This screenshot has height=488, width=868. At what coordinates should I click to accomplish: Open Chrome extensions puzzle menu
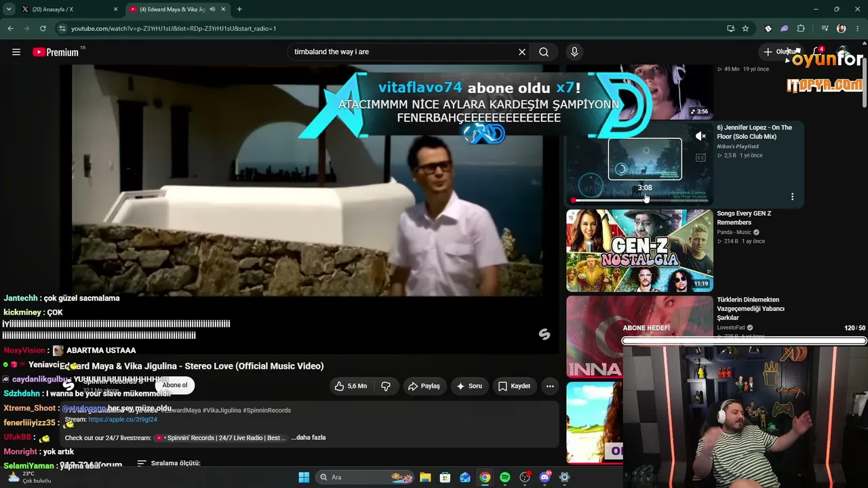click(801, 28)
